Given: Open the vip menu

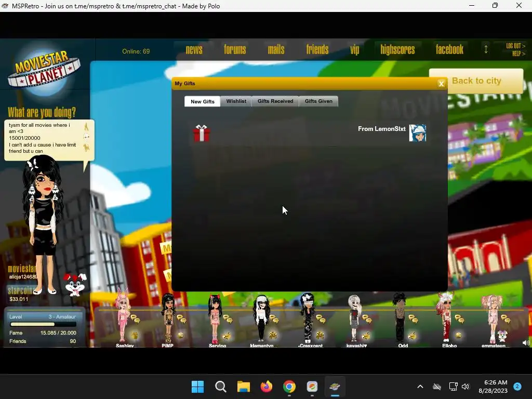Looking at the screenshot, I should pyautogui.click(x=354, y=50).
